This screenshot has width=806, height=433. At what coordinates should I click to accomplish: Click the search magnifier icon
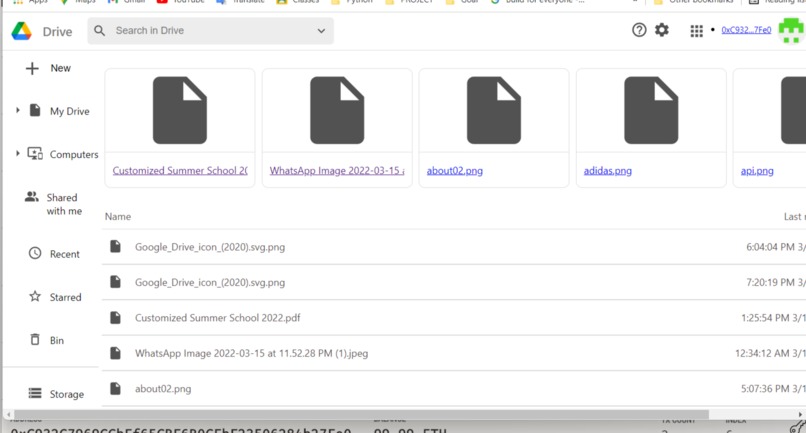pyautogui.click(x=100, y=31)
